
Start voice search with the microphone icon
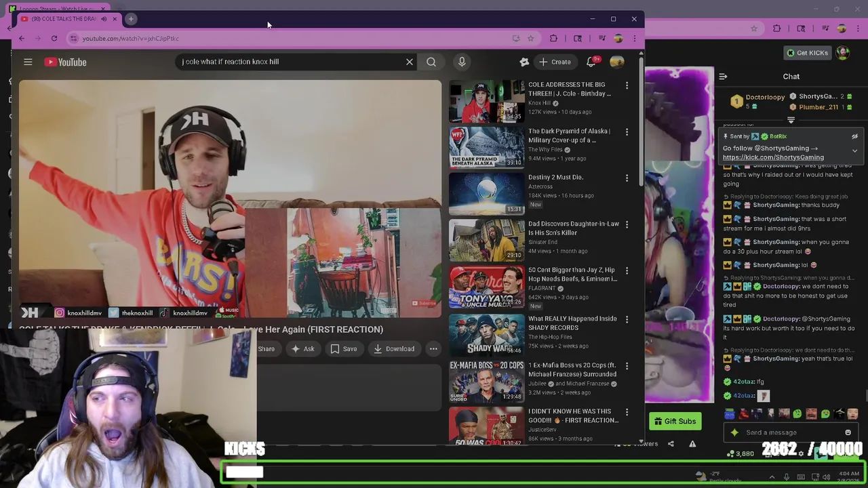[462, 62]
